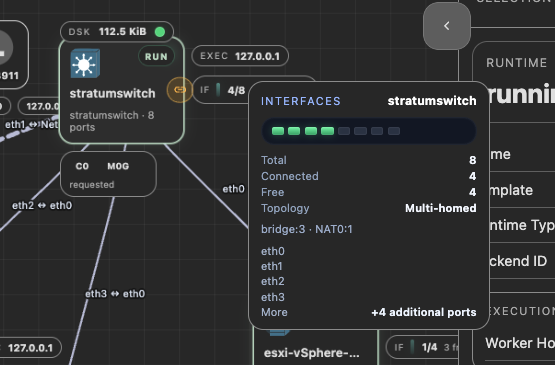The width and height of the screenshot is (555, 365).
Task: Click the EXEC 127.0.0.1 pill
Action: click(x=240, y=56)
